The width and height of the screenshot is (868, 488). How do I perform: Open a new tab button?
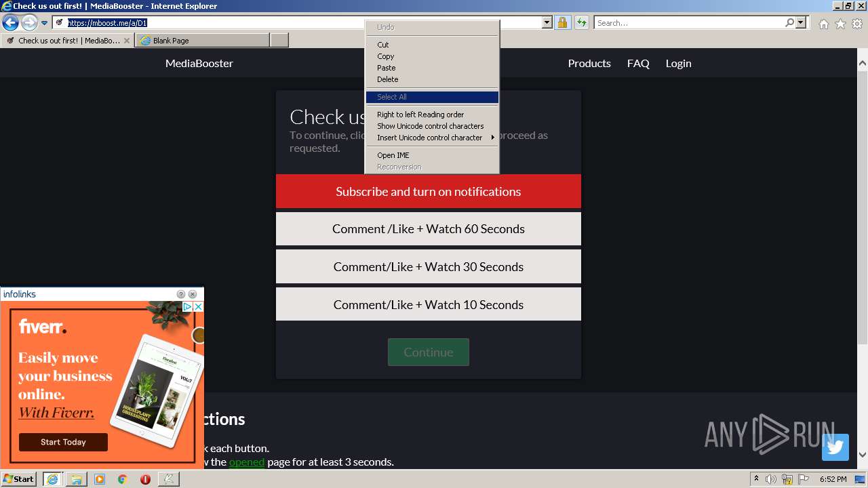coord(279,41)
